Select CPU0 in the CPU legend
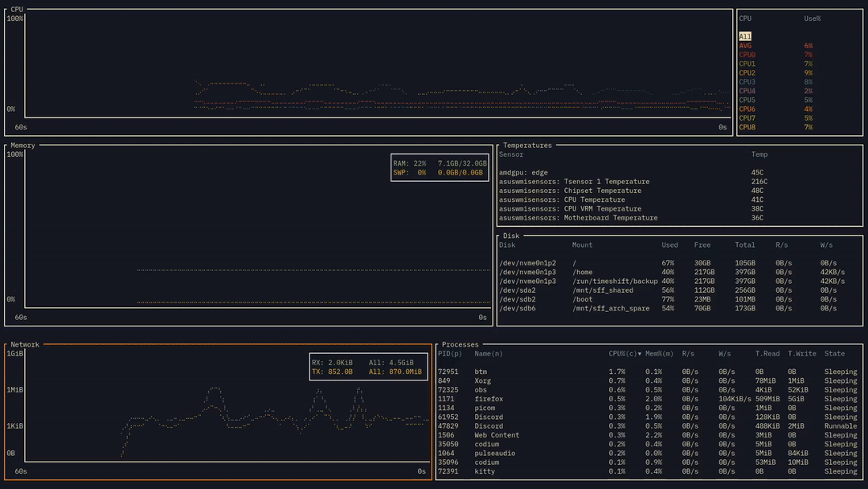 point(776,55)
